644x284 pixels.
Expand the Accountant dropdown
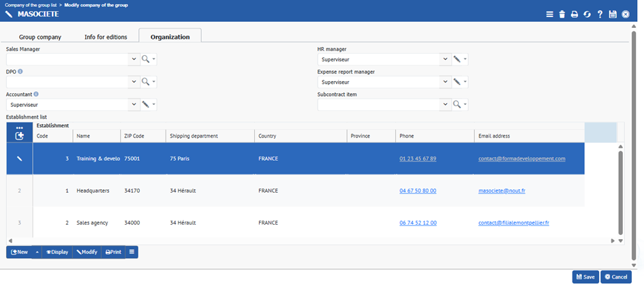coord(134,105)
